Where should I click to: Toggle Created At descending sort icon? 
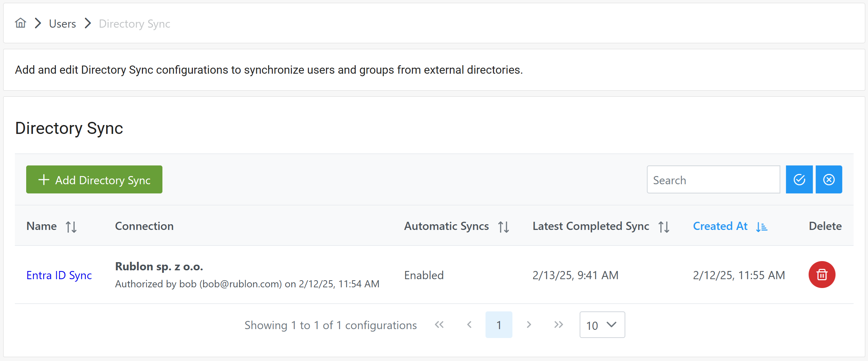coord(762,227)
